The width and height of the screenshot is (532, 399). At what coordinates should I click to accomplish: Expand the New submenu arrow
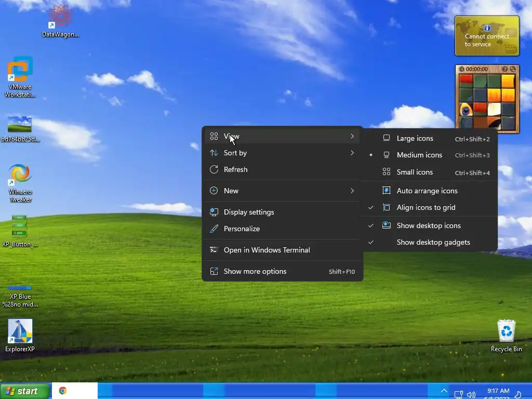click(352, 191)
